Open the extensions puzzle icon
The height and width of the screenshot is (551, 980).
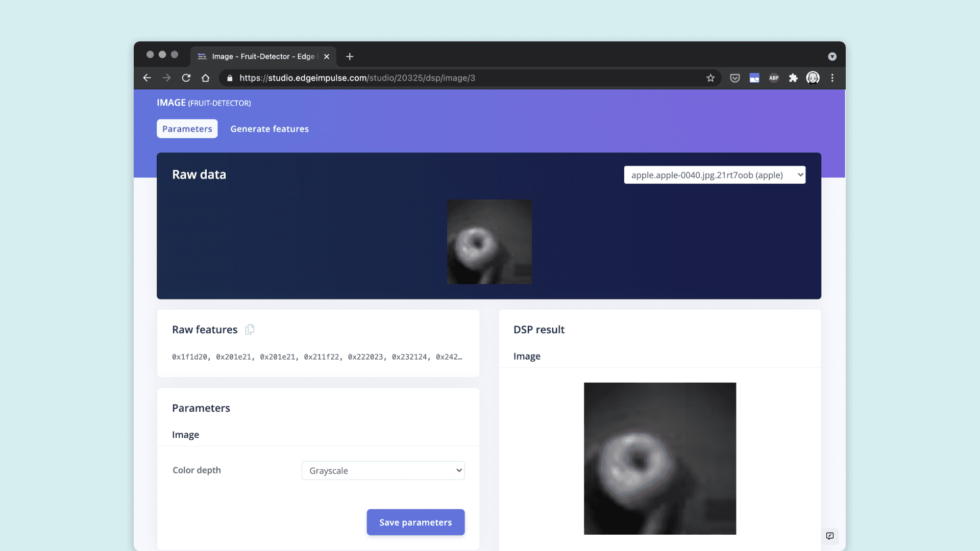793,78
